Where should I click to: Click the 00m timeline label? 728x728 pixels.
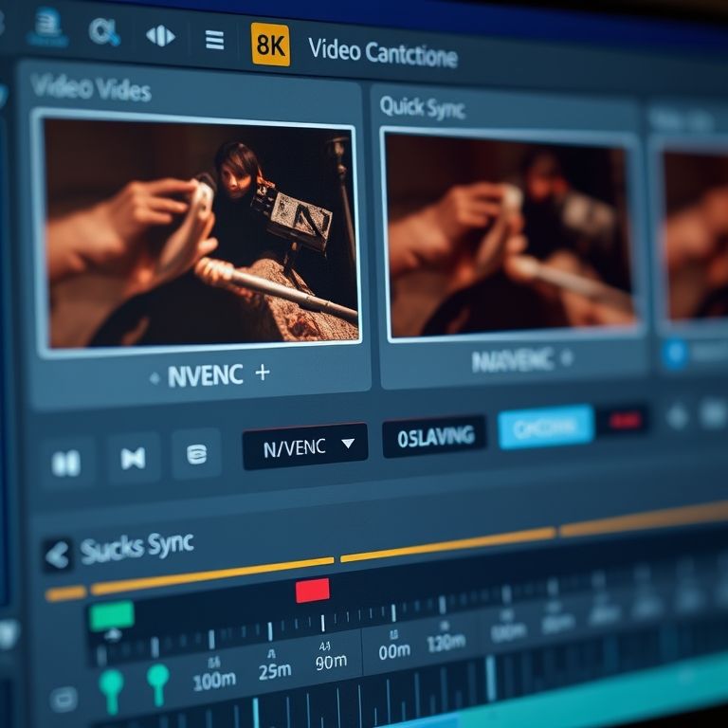(394, 650)
